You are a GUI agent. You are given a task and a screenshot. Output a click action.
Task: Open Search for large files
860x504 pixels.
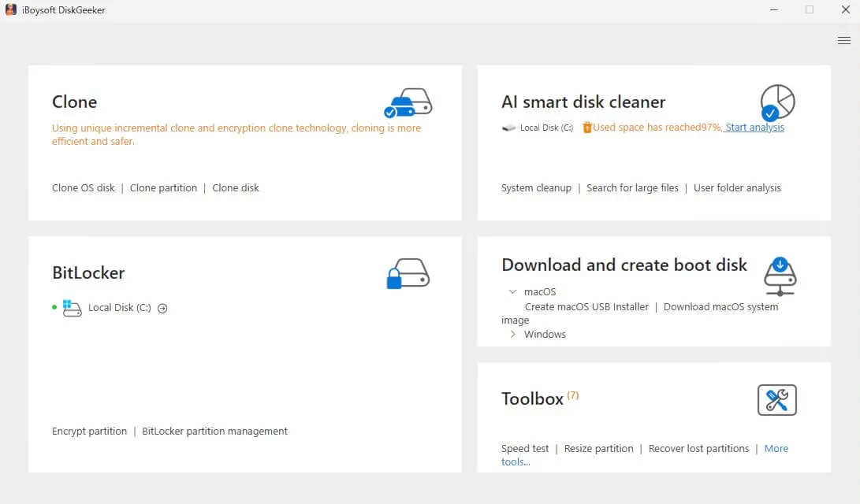pos(631,187)
